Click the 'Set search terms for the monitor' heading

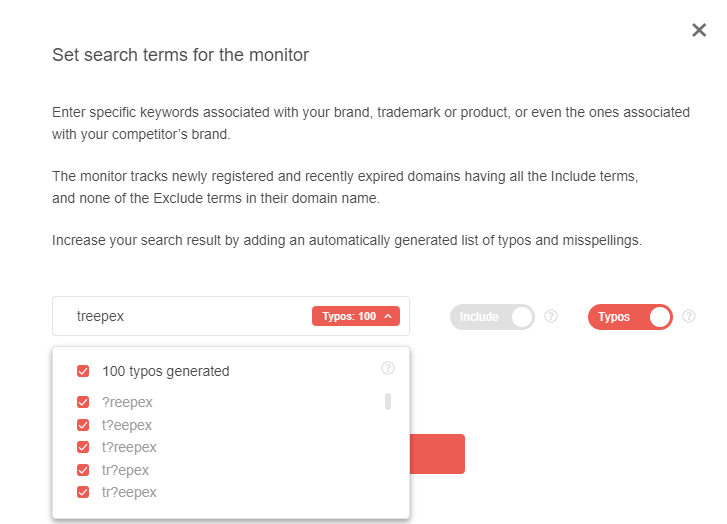[180, 55]
